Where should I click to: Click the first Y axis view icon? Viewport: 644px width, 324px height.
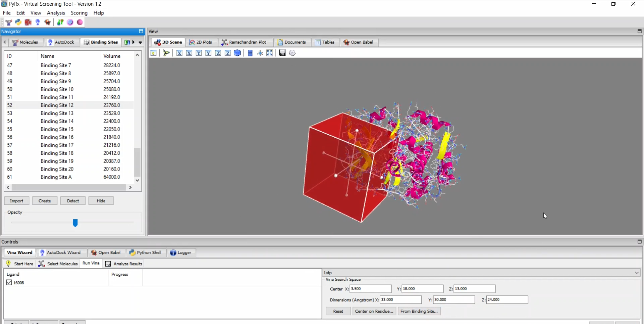click(x=199, y=53)
